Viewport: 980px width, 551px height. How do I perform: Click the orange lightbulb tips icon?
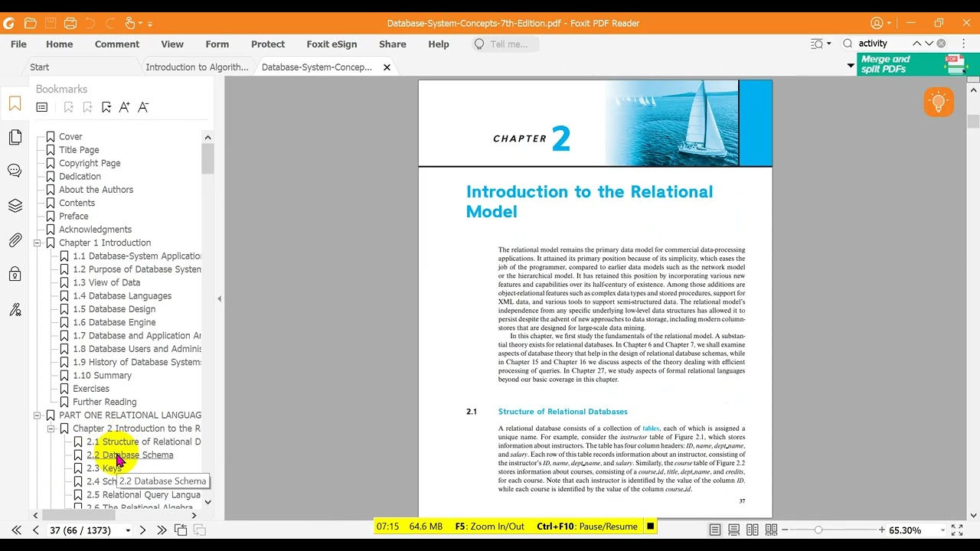pyautogui.click(x=939, y=102)
